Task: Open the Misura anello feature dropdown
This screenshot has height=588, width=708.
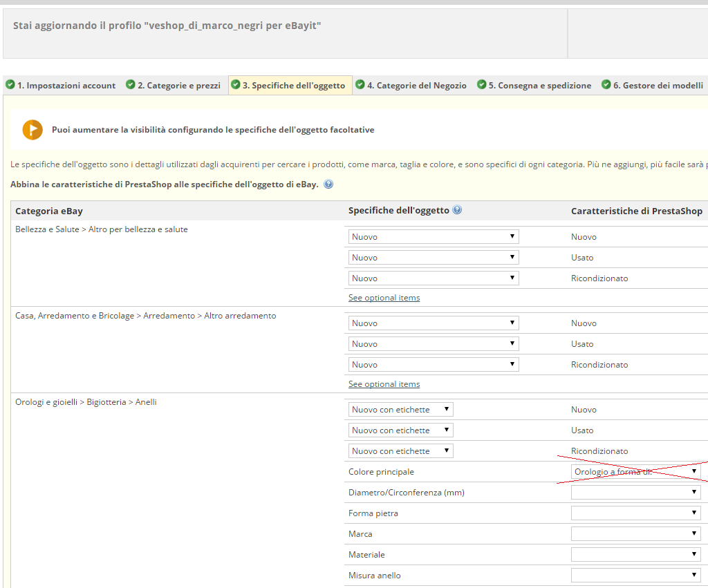Action: (x=636, y=576)
